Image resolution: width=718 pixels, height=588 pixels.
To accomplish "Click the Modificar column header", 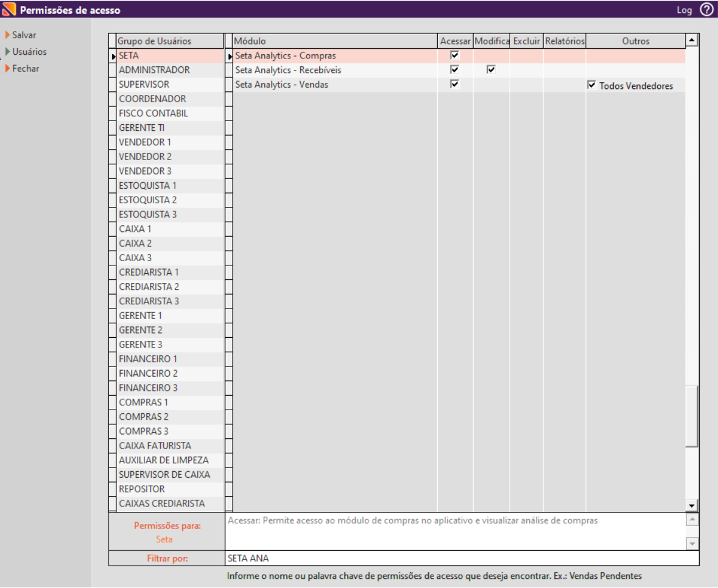I will coord(491,41).
